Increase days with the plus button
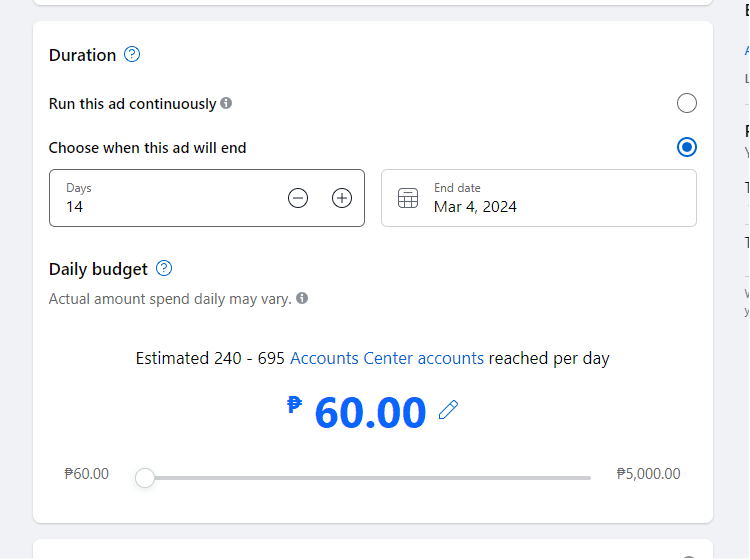The width and height of the screenshot is (750, 560). [342, 198]
